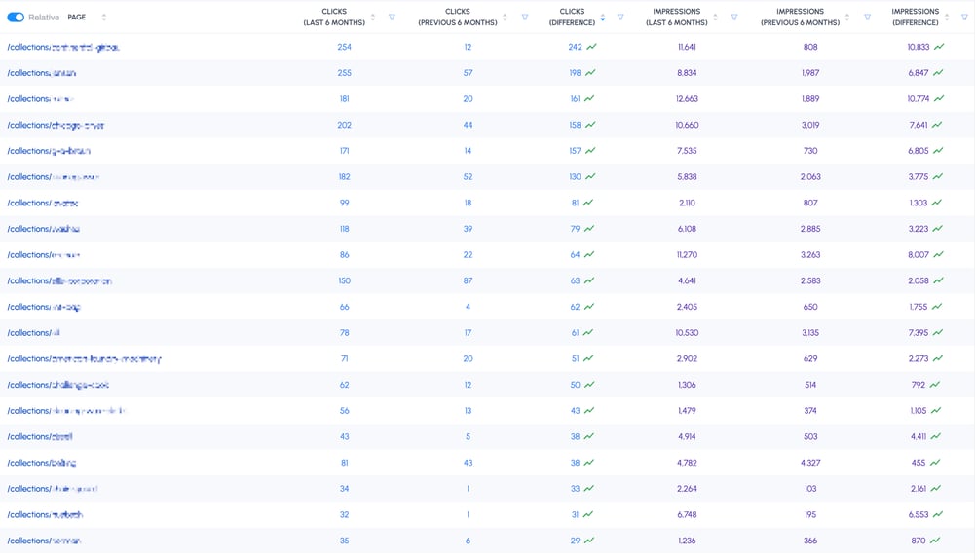This screenshot has height=560, width=975.
Task: Click the IMPRESSIONS (DIFFERENCE) header text
Action: click(916, 17)
